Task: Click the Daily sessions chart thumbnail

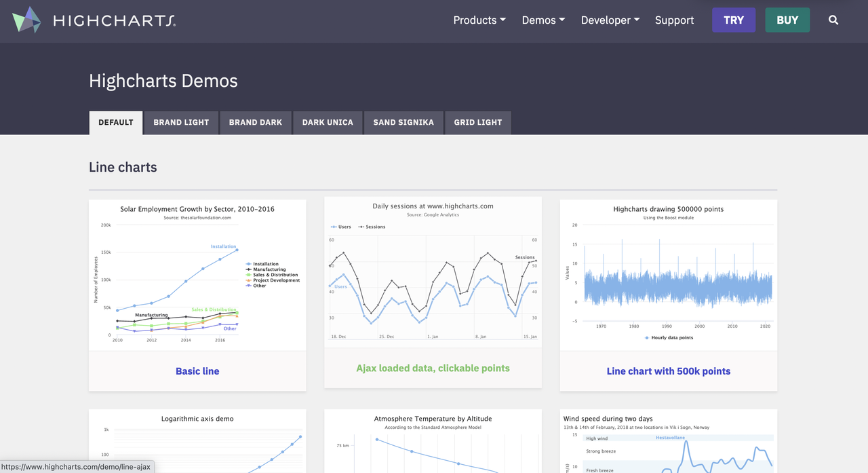Action: [x=433, y=272]
